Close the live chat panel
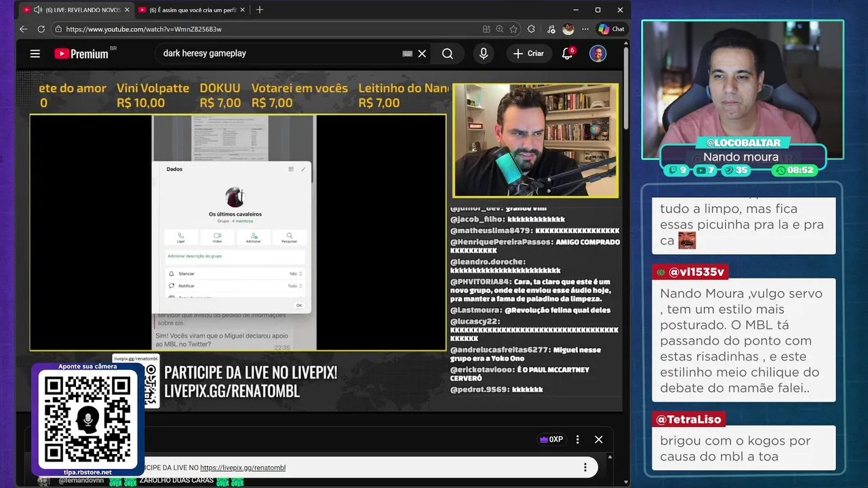The image size is (868, 488). [x=599, y=439]
